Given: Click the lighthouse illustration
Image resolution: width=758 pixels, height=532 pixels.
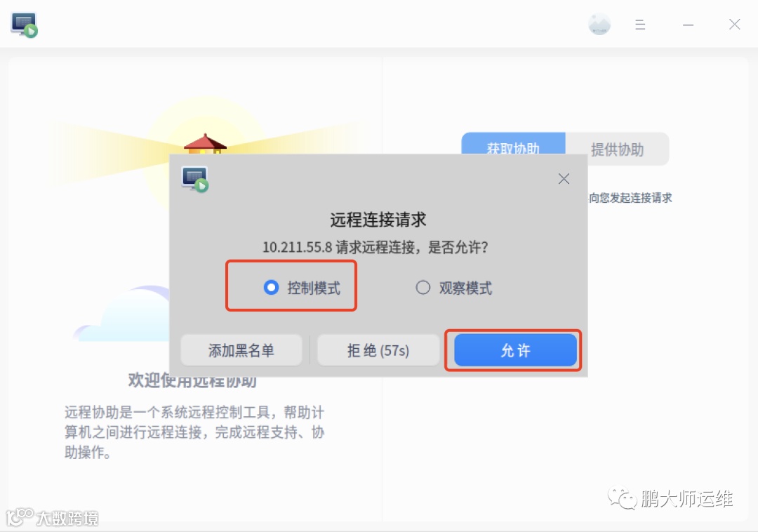Looking at the screenshot, I should (205, 144).
